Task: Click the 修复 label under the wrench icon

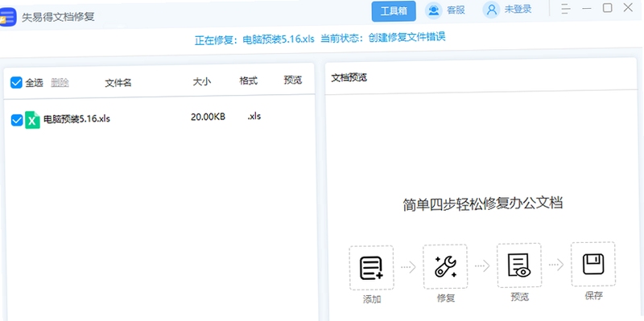Action: coord(446,298)
